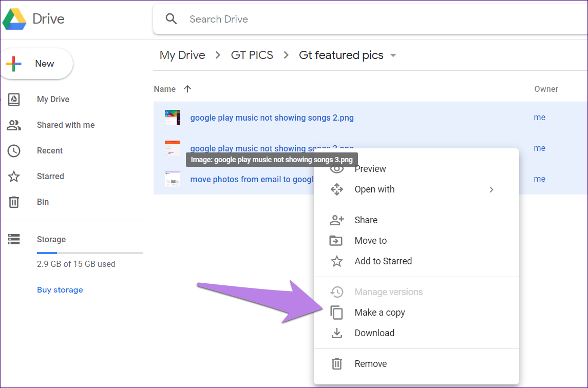Click the search magnifier icon

(x=171, y=18)
